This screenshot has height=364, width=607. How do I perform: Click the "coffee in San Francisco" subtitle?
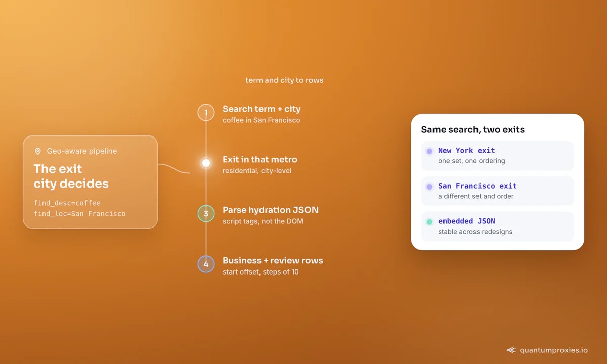[x=262, y=120]
